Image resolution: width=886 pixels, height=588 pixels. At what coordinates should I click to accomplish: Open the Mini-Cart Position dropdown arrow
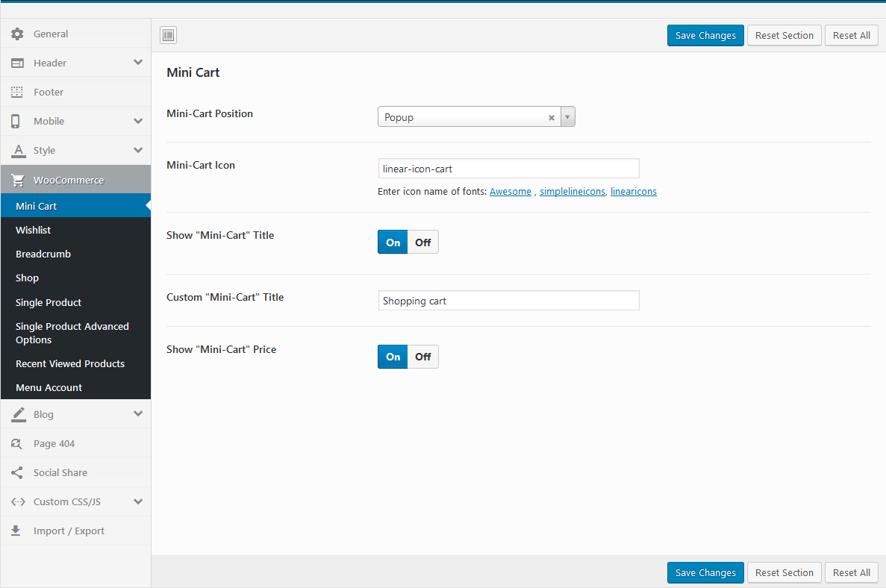567,117
